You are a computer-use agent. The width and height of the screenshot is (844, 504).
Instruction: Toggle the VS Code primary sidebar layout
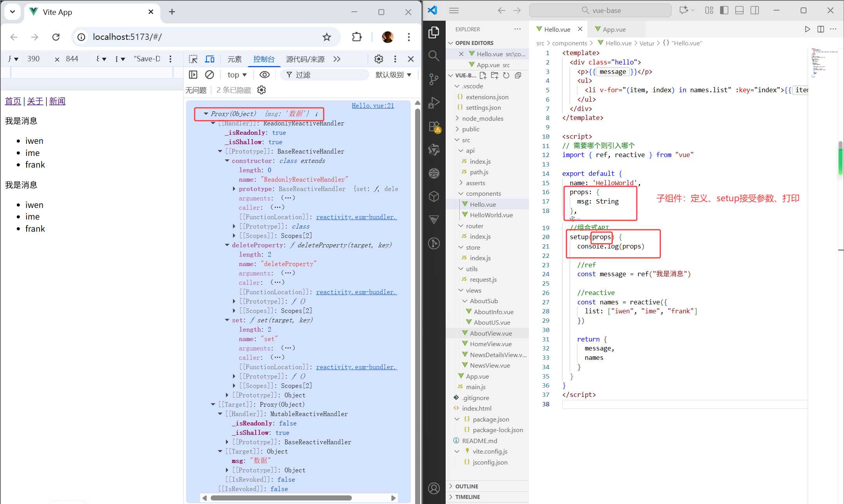pos(724,11)
